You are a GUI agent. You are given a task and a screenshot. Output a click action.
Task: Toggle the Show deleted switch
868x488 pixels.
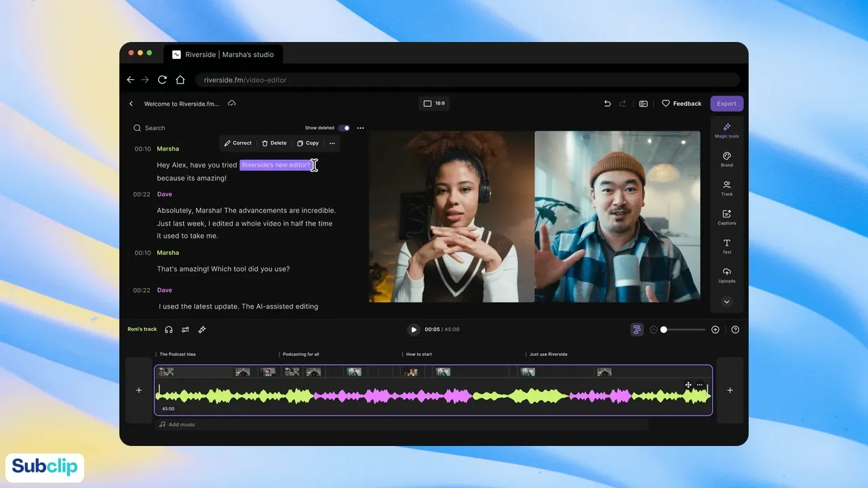point(344,127)
